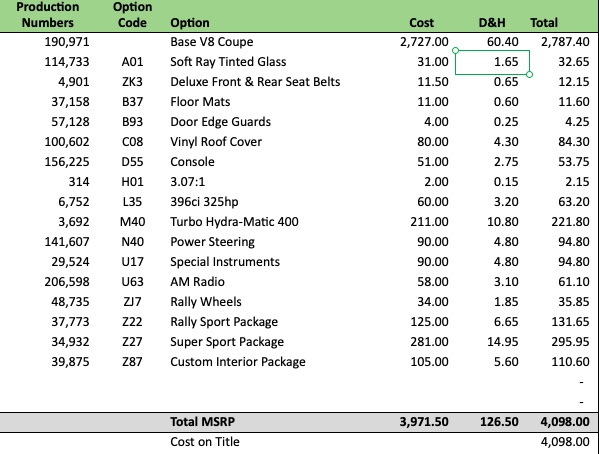Select the M40 option code cell

click(132, 222)
